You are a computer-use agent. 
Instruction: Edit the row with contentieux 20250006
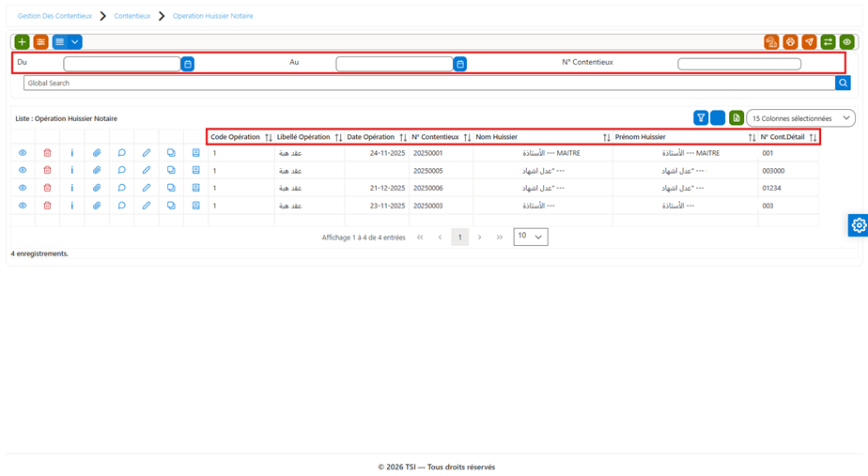pyautogui.click(x=147, y=188)
